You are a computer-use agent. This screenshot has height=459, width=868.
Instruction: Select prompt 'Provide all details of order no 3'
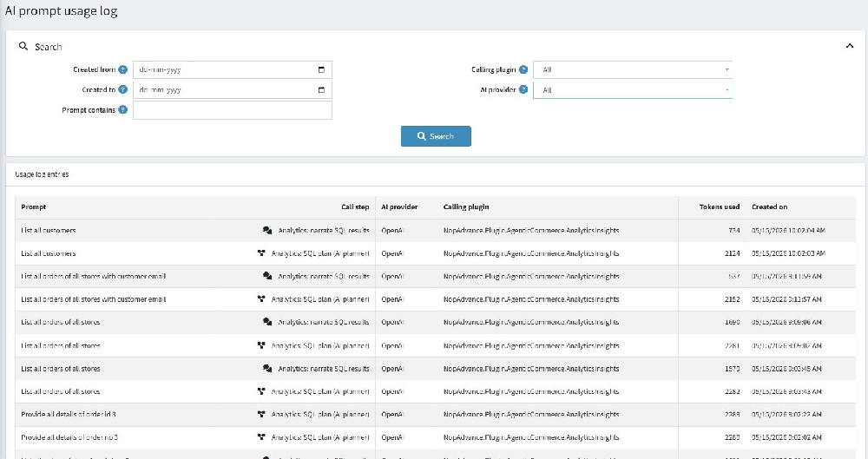click(x=69, y=437)
